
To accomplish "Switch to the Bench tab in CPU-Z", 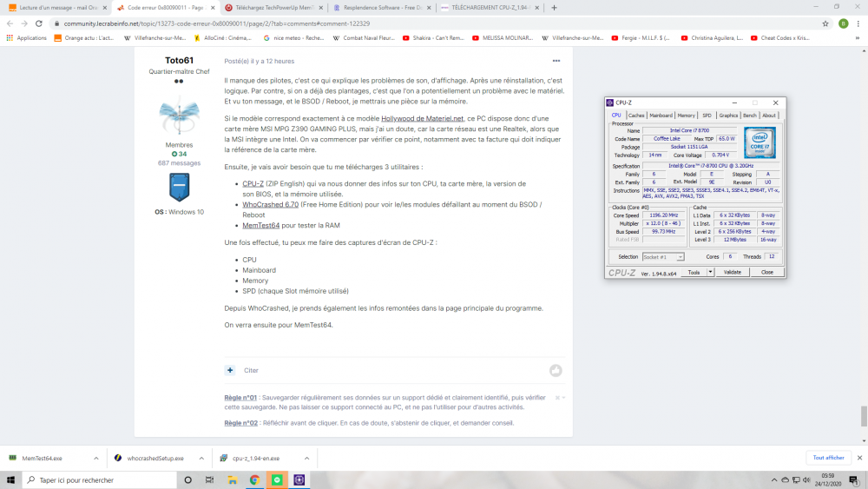I will (750, 116).
